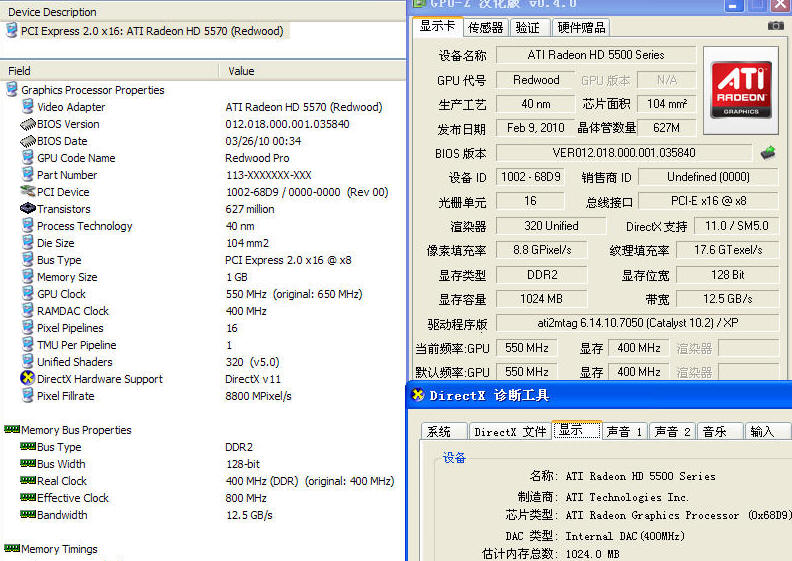The height and width of the screenshot is (561, 792).
Task: Select the Bus Type PCI Express row
Action: pyautogui.click(x=203, y=260)
